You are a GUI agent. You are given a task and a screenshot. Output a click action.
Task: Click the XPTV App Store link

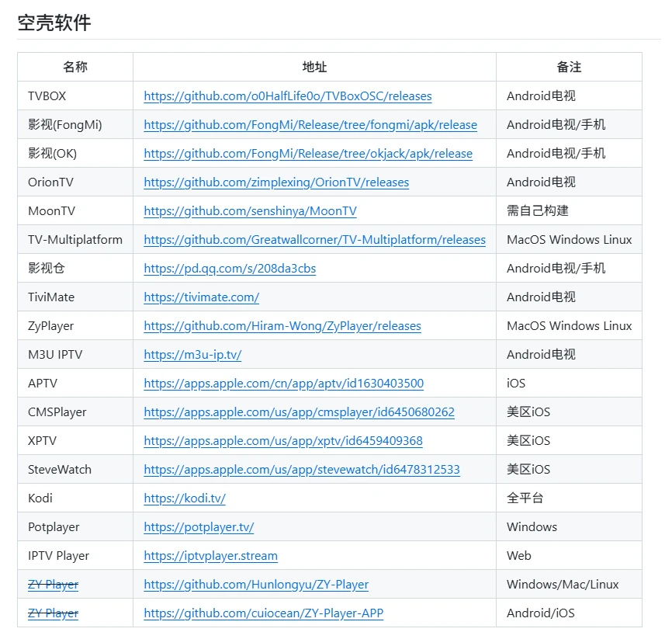pyautogui.click(x=283, y=441)
